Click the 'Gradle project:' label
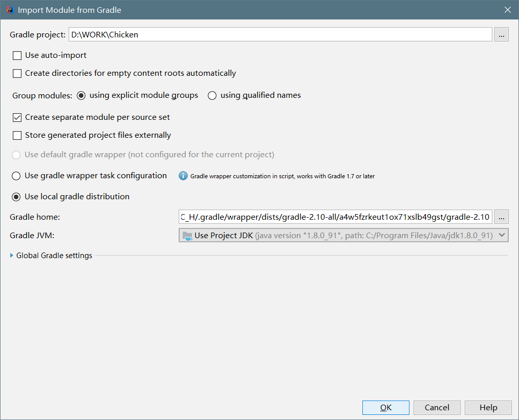This screenshot has width=519, height=420. click(37, 35)
